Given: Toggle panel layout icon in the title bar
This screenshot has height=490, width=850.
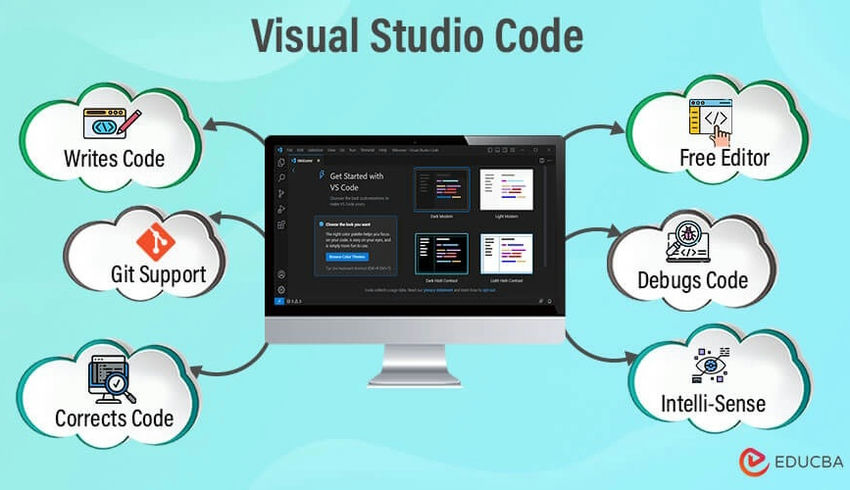Looking at the screenshot, I should coord(497,150).
